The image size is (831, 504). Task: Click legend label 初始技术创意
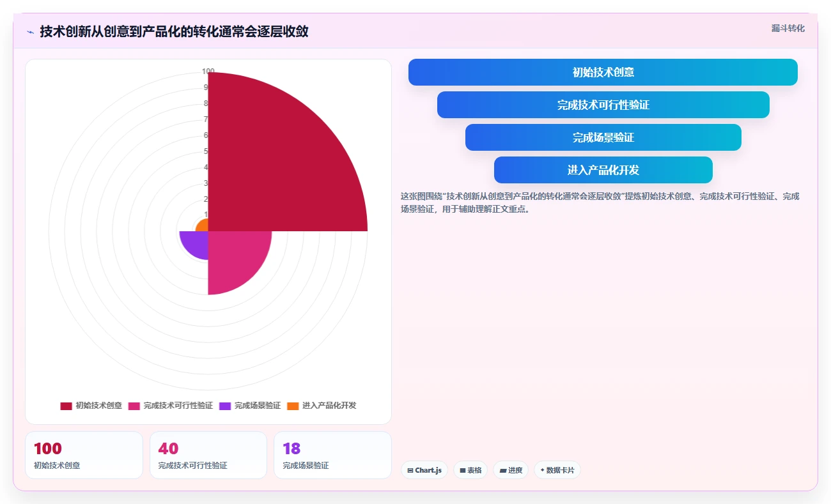point(98,406)
